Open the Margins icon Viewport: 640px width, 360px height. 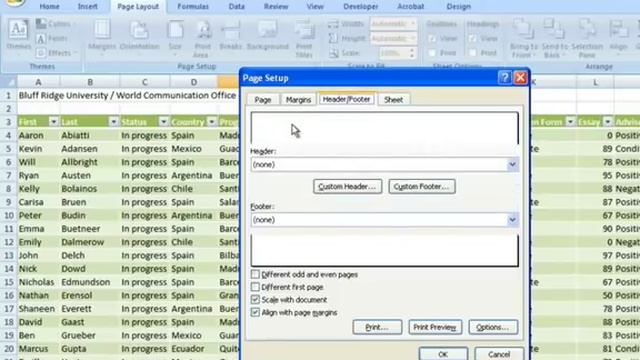102,30
